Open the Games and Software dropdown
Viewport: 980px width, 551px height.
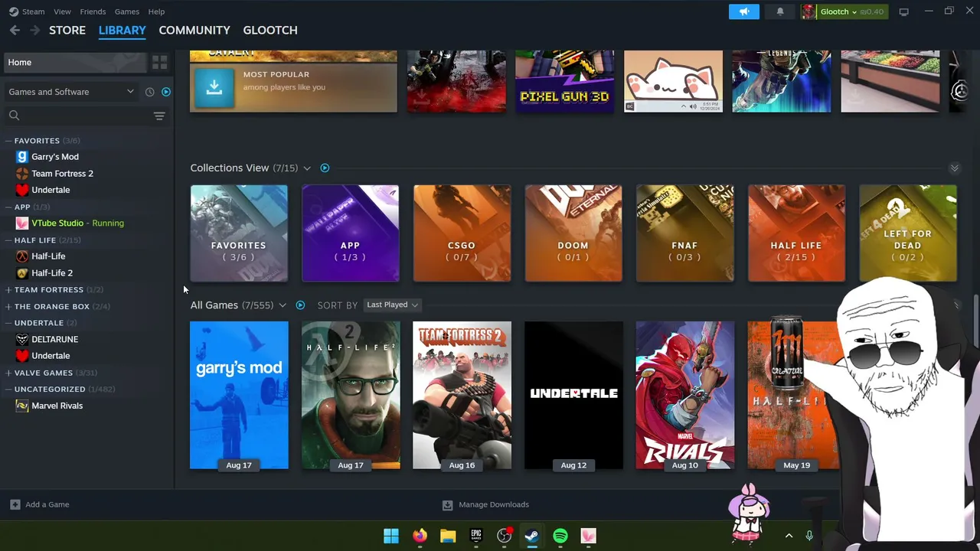point(70,92)
